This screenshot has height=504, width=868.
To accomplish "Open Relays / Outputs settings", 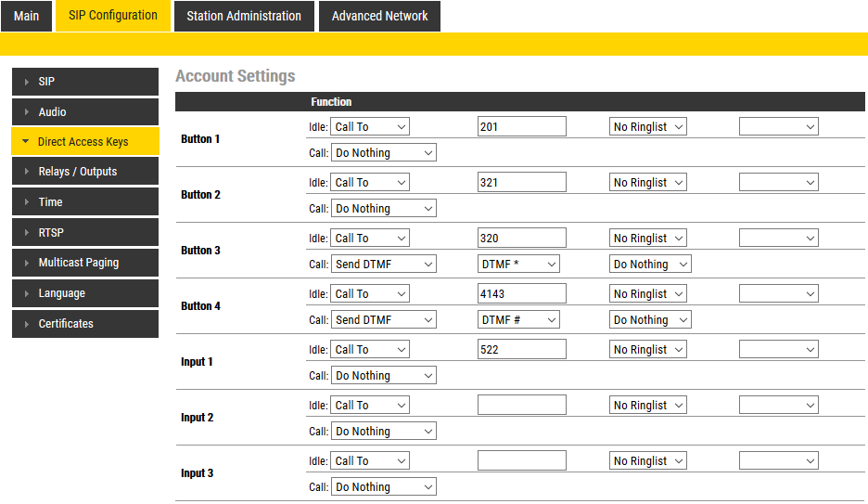I will click(x=85, y=172).
